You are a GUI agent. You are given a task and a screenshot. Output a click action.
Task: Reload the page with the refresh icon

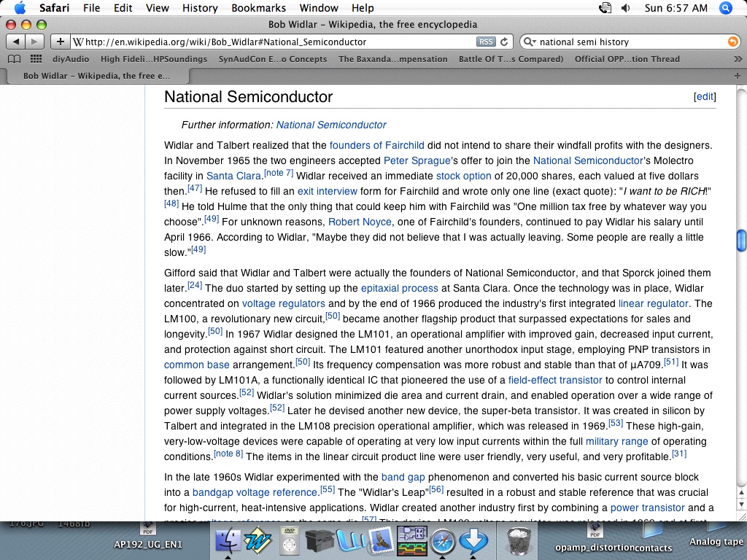[504, 42]
